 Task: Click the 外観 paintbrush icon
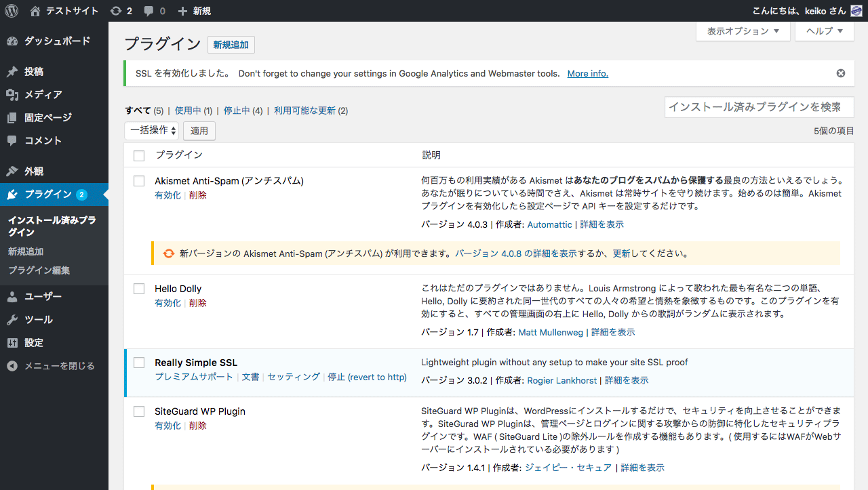coord(12,171)
